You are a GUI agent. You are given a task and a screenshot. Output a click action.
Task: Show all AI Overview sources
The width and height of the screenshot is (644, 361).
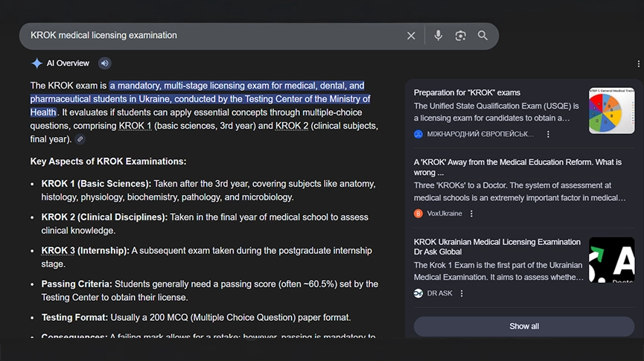[524, 326]
